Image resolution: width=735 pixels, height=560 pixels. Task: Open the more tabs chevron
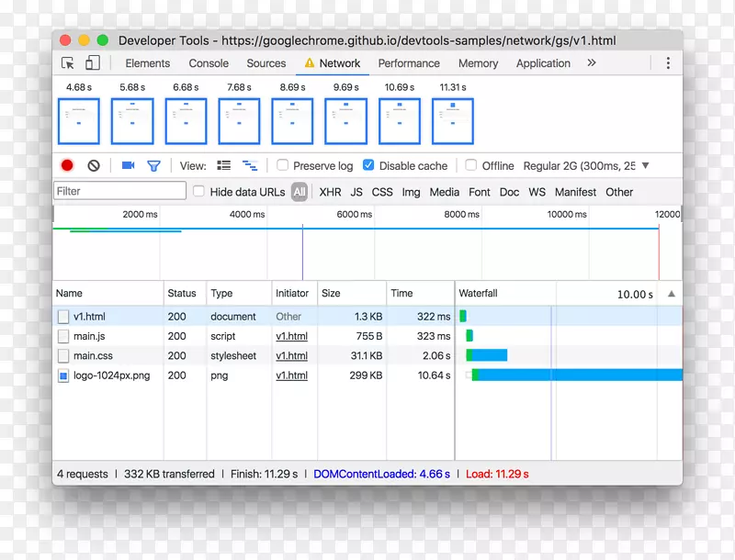(592, 62)
